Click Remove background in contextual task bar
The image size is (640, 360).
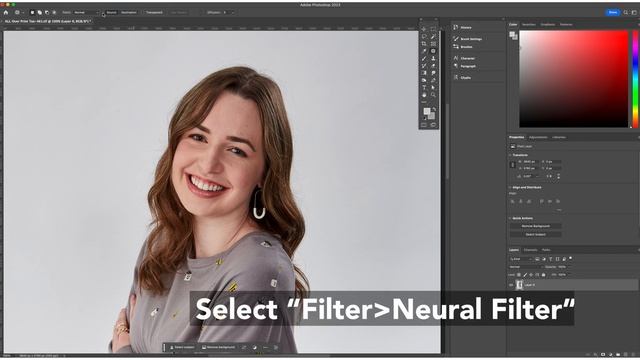tap(218, 347)
